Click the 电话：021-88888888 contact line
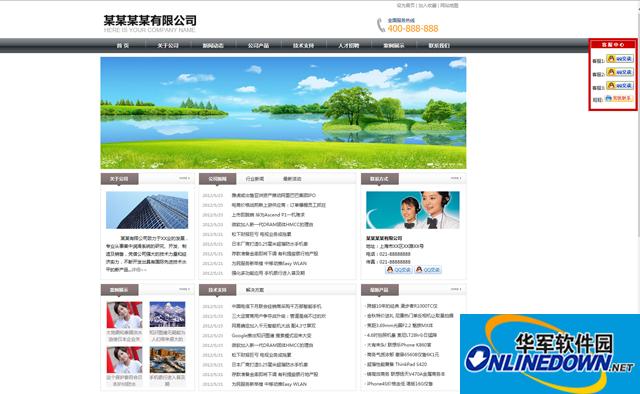Screen dimensions: 640x394 388,254
